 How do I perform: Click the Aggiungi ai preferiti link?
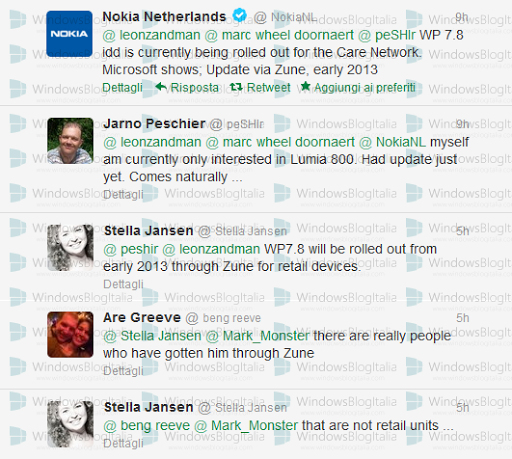click(365, 88)
